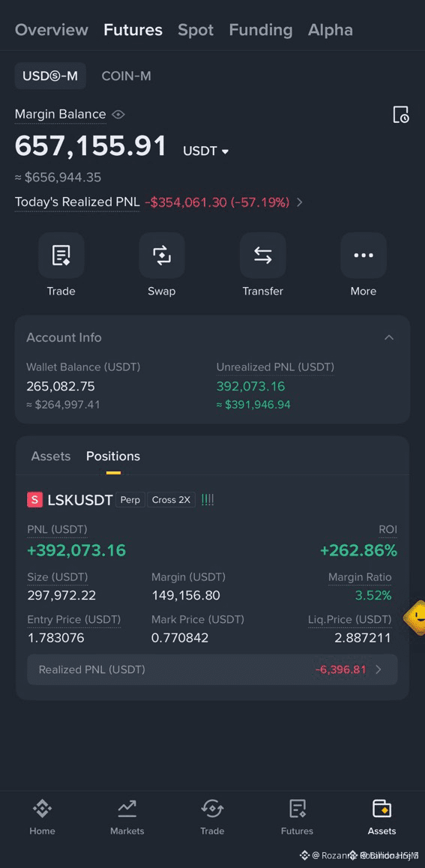
Task: Switch to the Assets sub-tab
Action: (51, 456)
